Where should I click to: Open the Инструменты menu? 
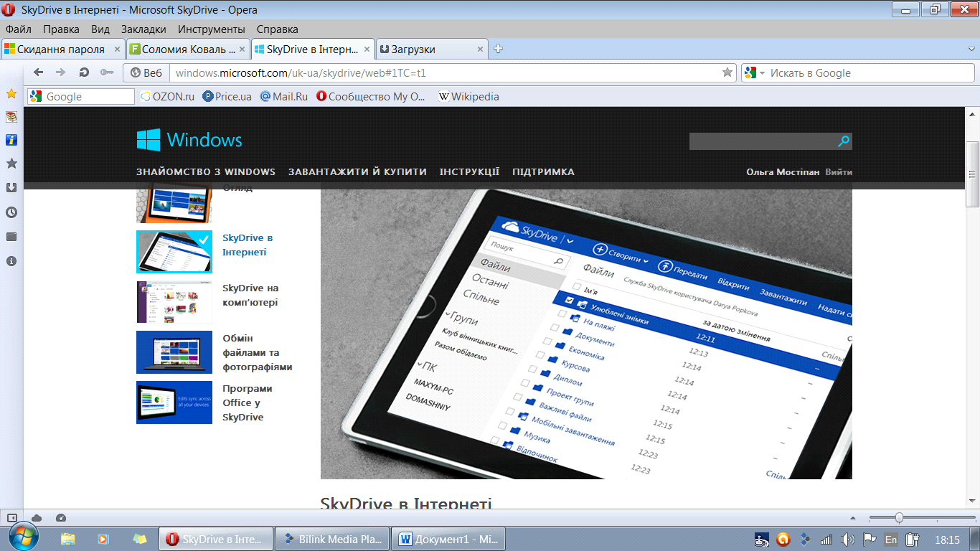click(212, 29)
